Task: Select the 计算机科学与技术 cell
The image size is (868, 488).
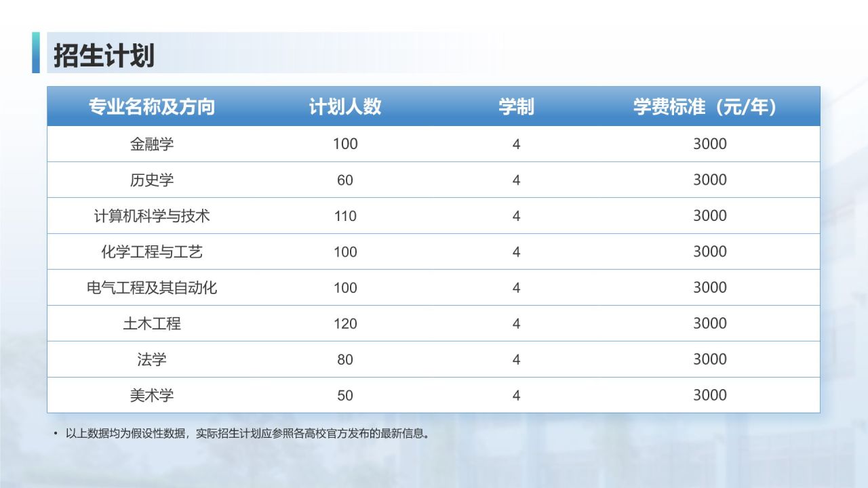Action: (152, 216)
